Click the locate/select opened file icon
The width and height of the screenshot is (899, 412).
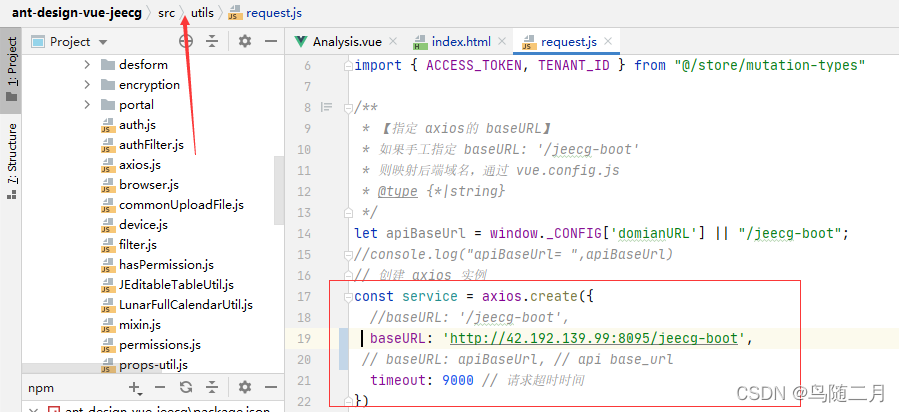pyautogui.click(x=185, y=41)
